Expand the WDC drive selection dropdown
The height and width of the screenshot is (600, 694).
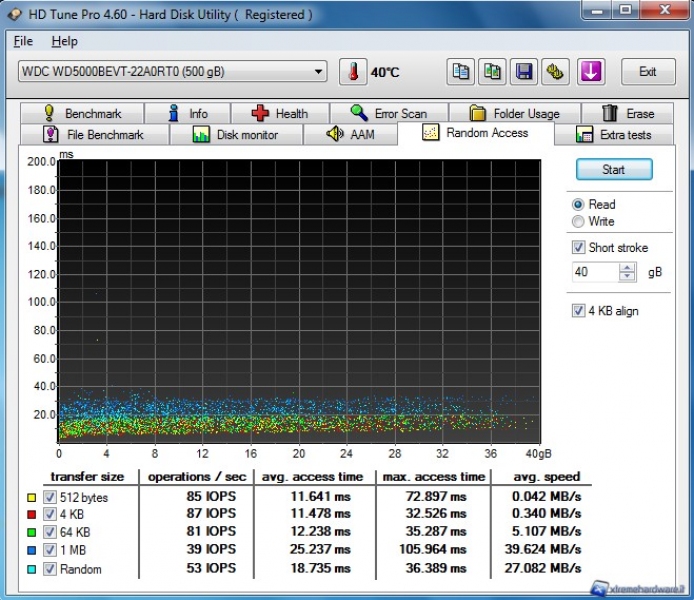point(319,71)
